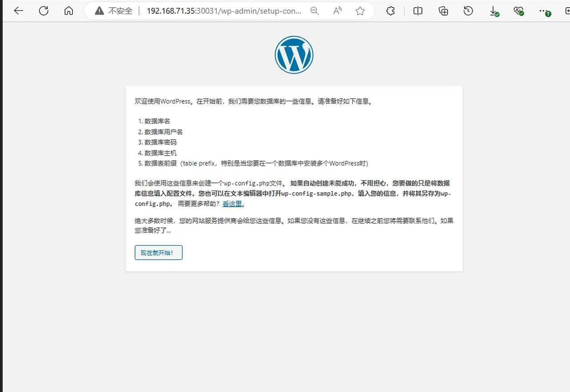Open the browser home page

click(69, 11)
